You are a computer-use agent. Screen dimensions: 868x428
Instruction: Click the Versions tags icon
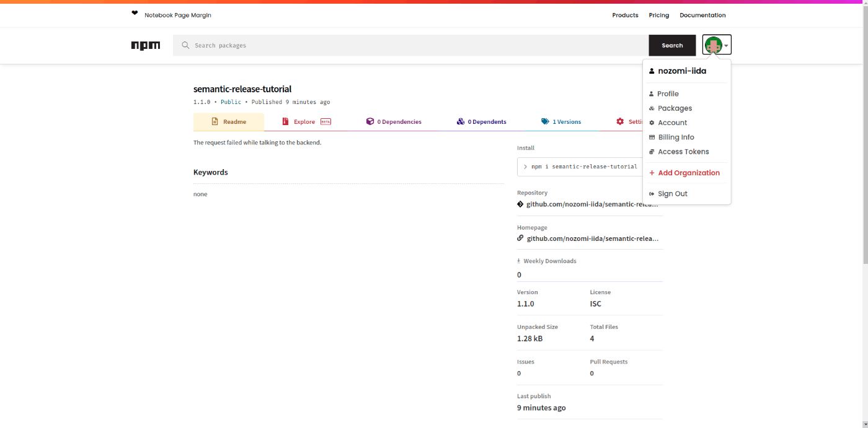(x=545, y=121)
